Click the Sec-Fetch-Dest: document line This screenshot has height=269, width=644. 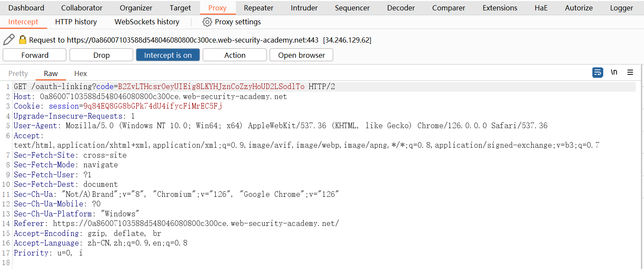click(x=66, y=184)
